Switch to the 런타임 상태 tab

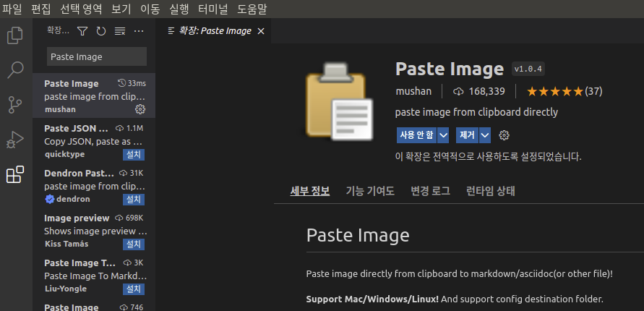coord(490,191)
